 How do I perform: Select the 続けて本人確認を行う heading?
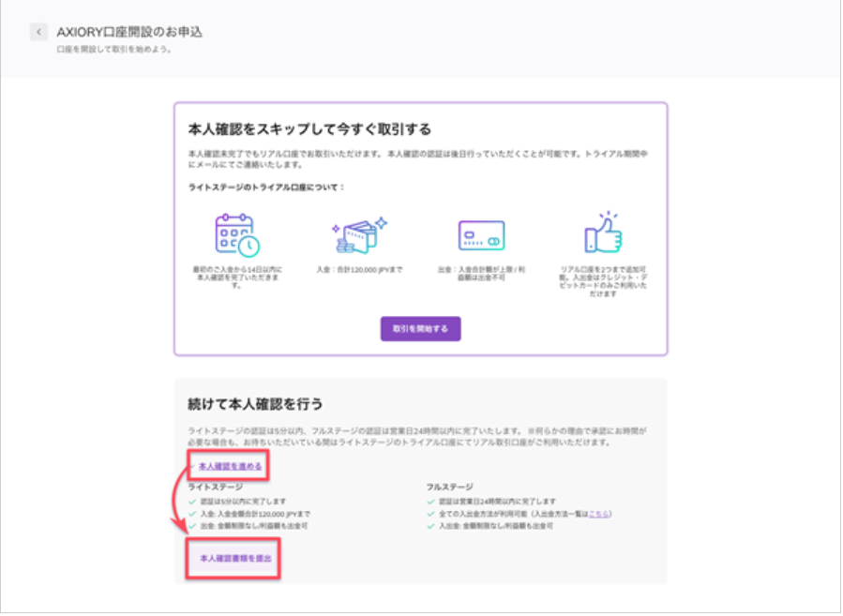pyautogui.click(x=255, y=403)
